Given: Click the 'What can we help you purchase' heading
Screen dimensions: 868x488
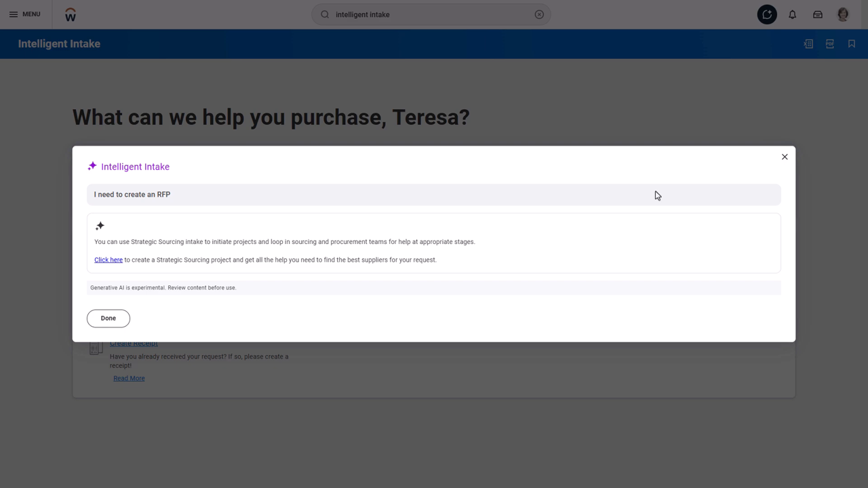Looking at the screenshot, I should pyautogui.click(x=271, y=117).
